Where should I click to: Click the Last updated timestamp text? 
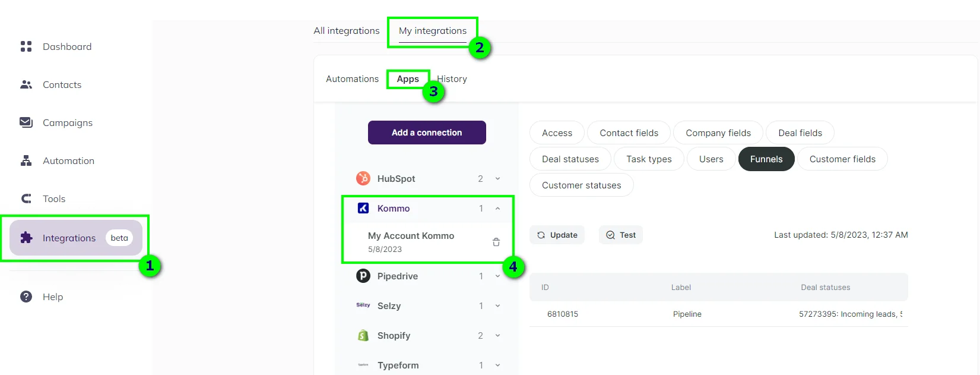coord(841,235)
